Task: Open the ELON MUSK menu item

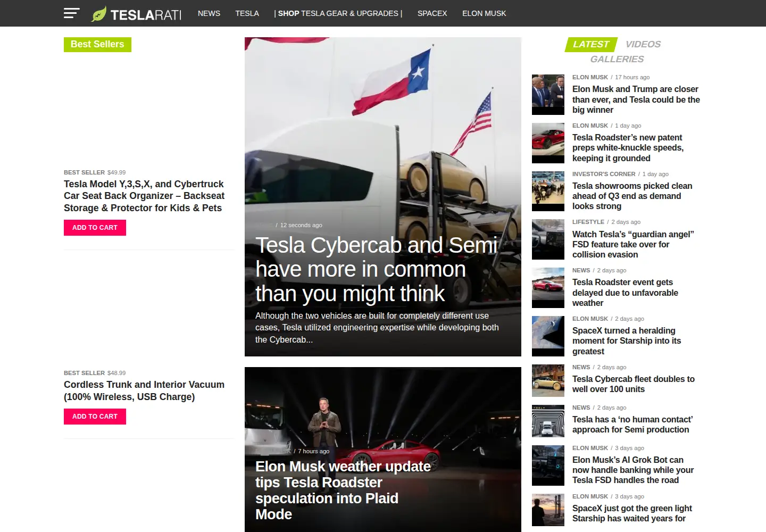Action: click(x=484, y=13)
